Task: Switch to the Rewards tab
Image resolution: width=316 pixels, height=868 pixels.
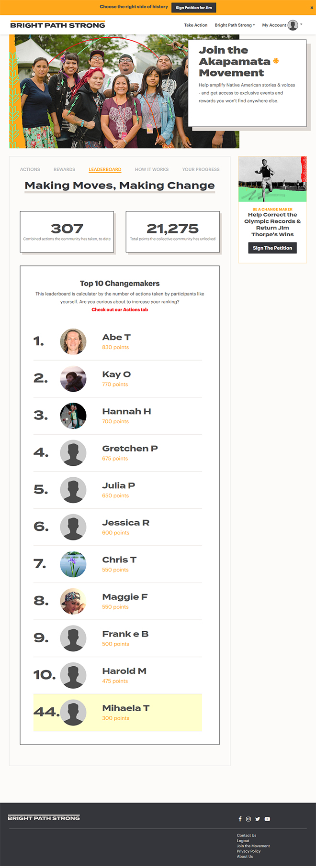Action: [64, 169]
